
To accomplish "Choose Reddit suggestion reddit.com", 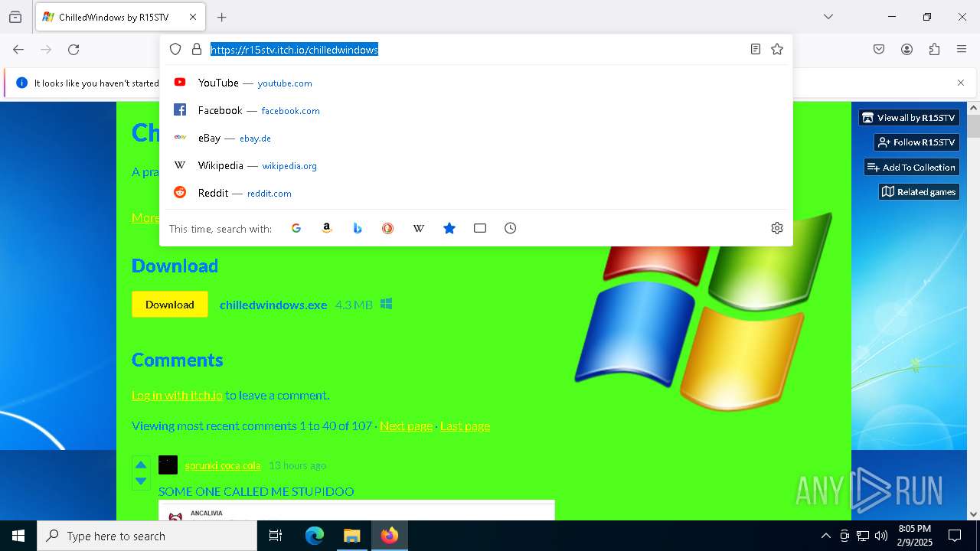I will [475, 193].
